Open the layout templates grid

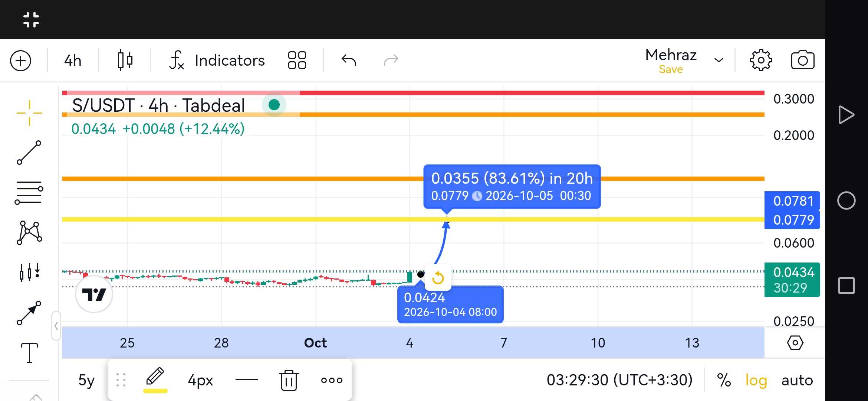(x=297, y=60)
